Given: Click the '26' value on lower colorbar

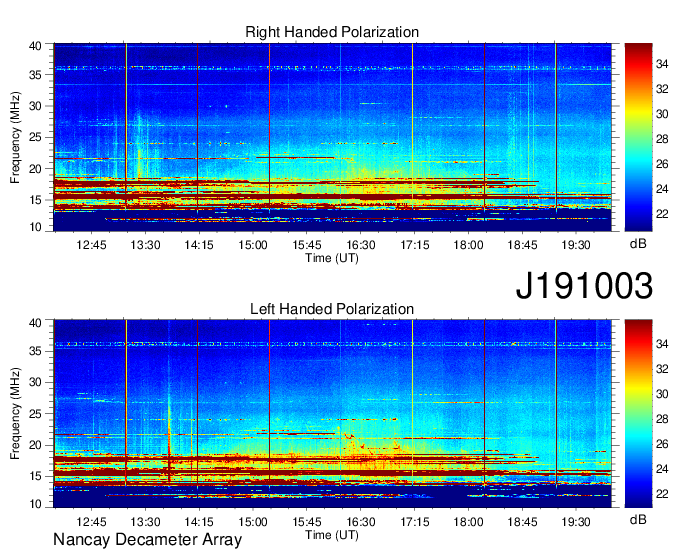Looking at the screenshot, I should (662, 444).
